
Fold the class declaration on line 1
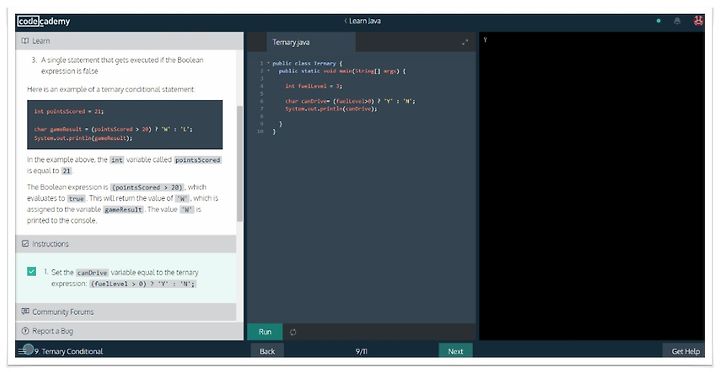268,63
